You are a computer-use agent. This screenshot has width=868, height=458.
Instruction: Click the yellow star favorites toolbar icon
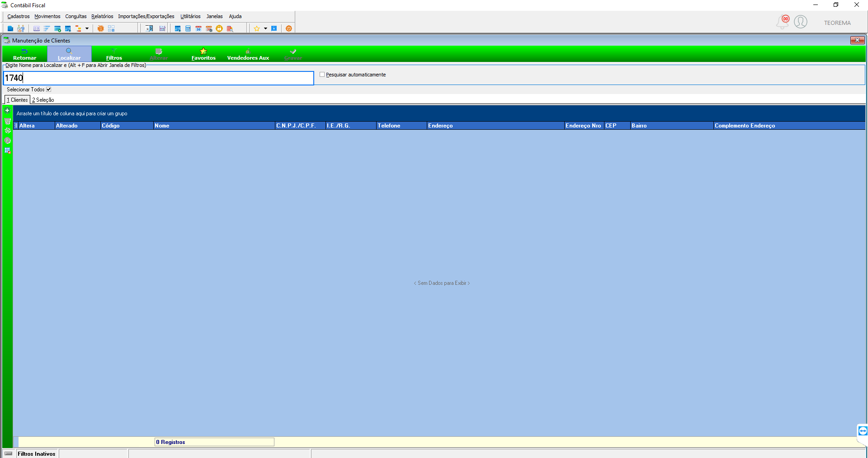tap(257, 28)
